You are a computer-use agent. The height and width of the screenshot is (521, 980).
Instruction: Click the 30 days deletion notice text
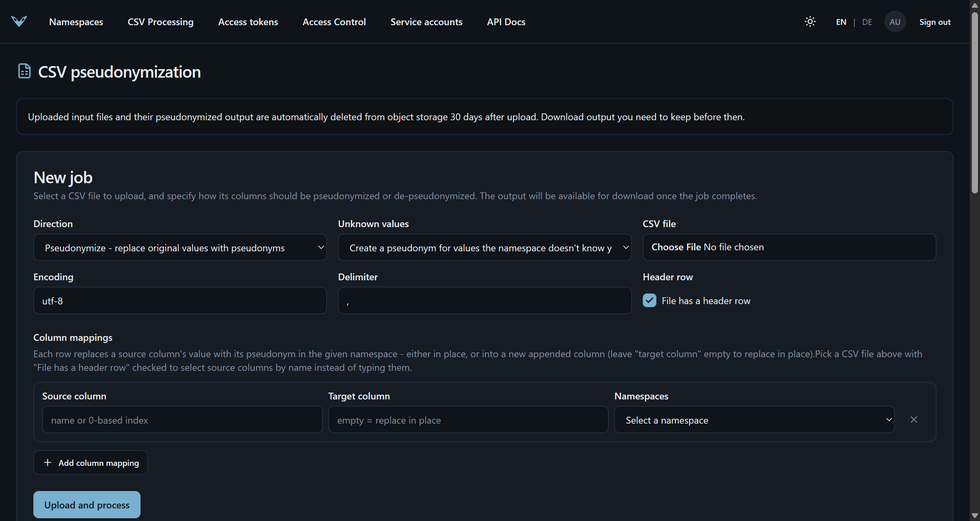point(386,117)
